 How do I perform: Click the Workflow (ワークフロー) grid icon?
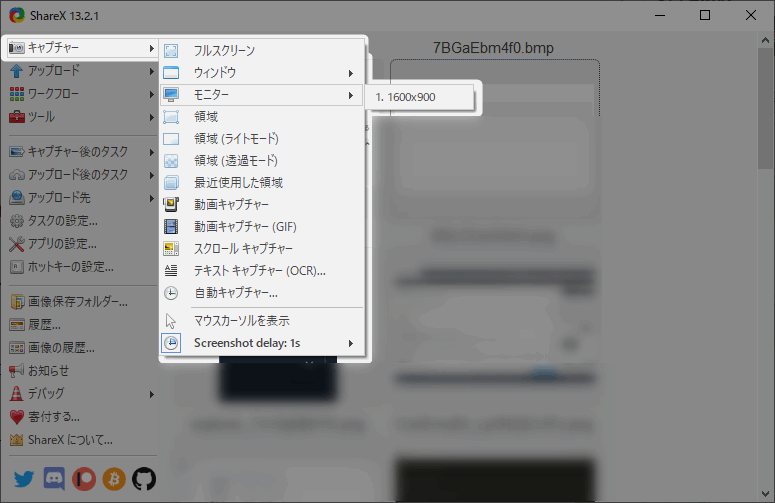pos(16,94)
